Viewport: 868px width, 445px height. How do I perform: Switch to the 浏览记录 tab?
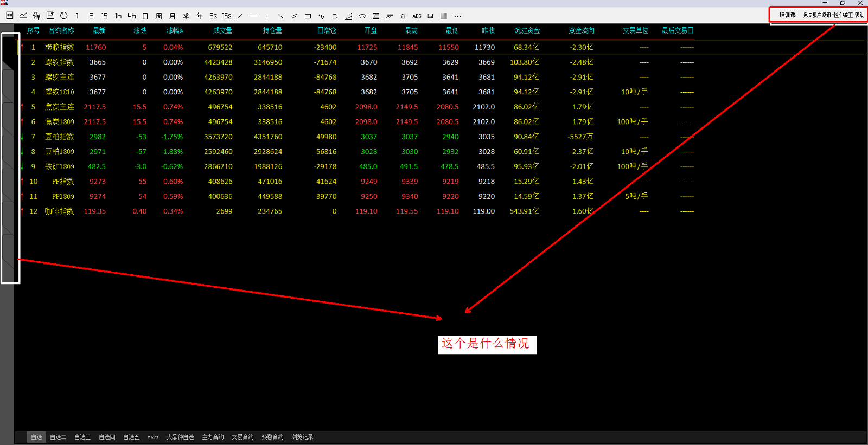(x=302, y=437)
